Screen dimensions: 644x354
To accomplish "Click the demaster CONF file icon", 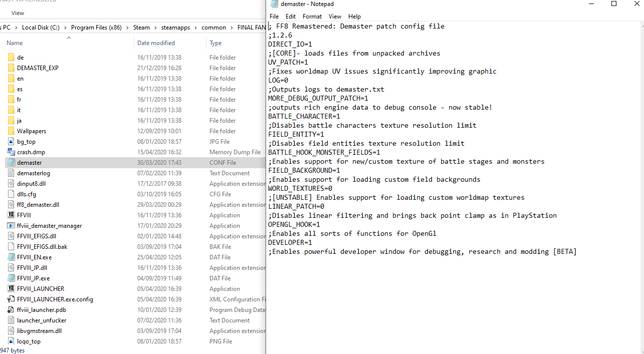I will (11, 162).
